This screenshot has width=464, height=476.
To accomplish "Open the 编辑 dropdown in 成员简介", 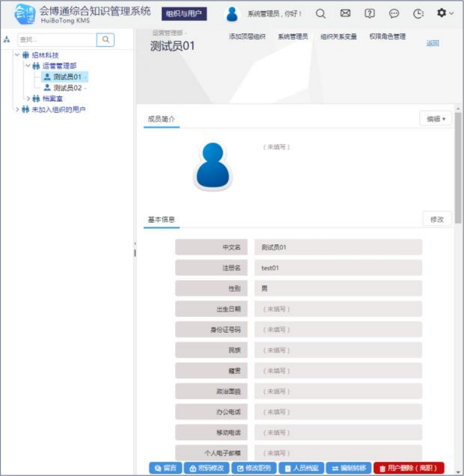I will pos(436,119).
